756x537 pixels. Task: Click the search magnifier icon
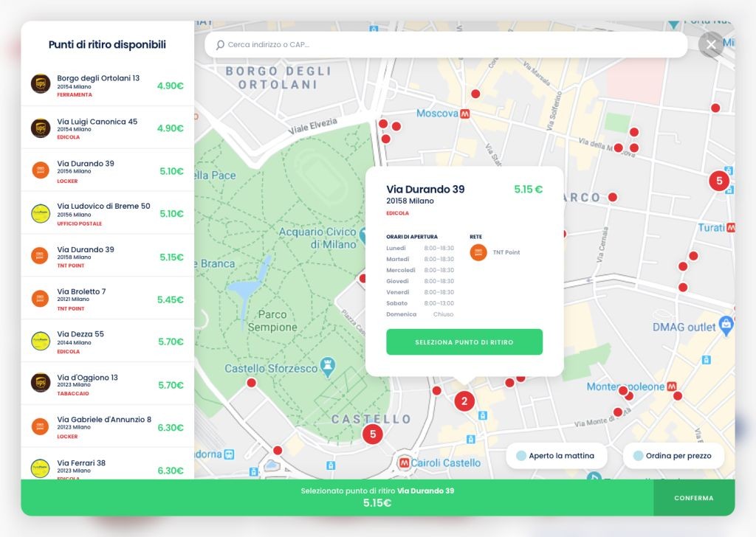[x=220, y=45]
